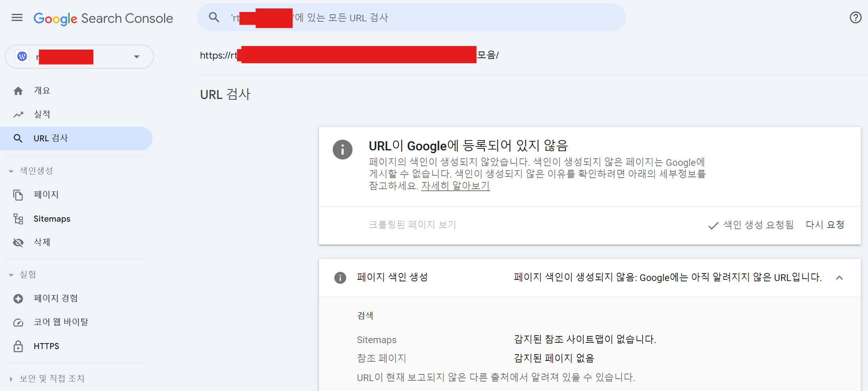The image size is (868, 391).
Task: Click the pages icon next to 페이지
Action: point(18,195)
